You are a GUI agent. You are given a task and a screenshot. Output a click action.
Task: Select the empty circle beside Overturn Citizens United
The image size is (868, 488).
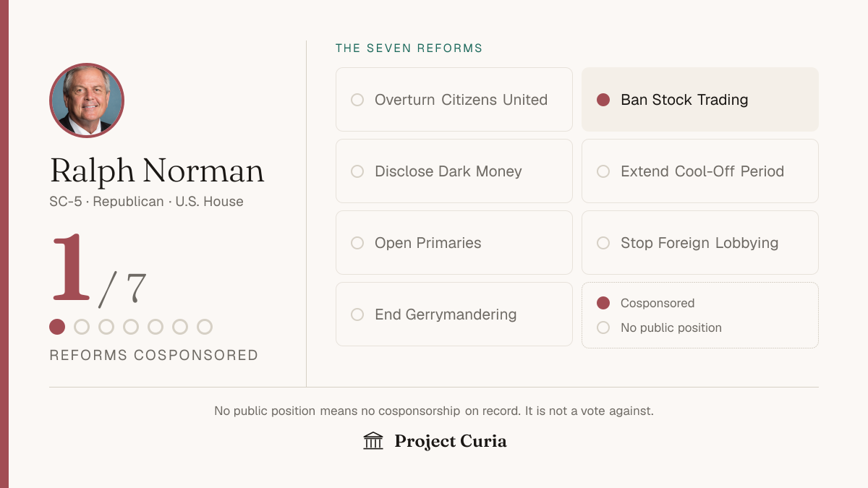pyautogui.click(x=357, y=100)
